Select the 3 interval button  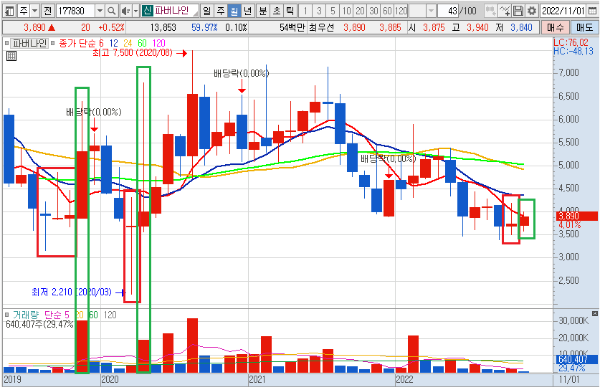(319, 11)
